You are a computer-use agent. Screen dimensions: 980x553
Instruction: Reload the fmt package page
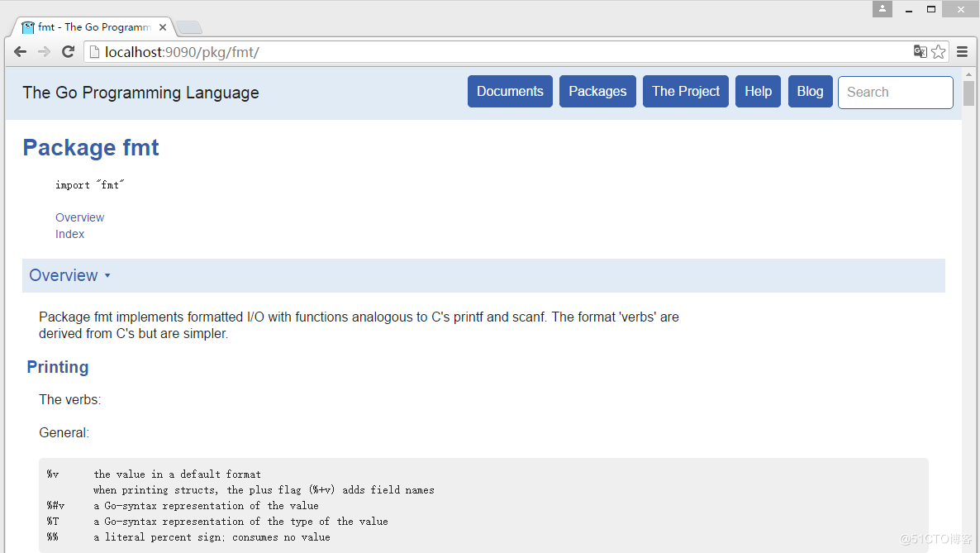(x=68, y=52)
